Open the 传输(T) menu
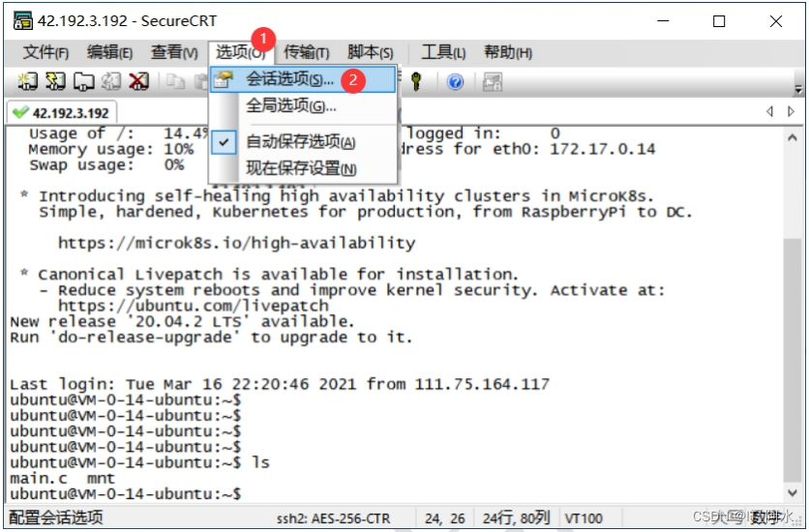This screenshot has height=532, width=809. 306,52
